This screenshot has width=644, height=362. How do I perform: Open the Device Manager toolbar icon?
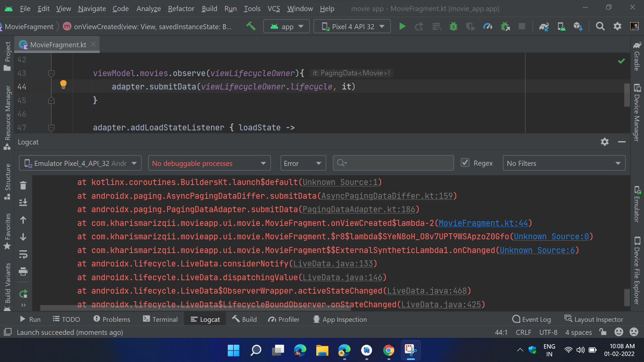(x=561, y=26)
